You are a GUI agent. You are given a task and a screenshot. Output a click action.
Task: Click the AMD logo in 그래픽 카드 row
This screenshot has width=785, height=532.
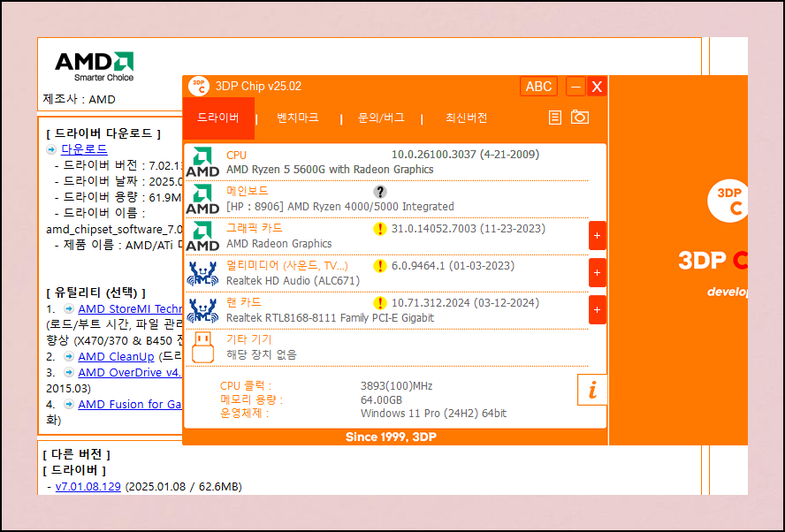[202, 236]
